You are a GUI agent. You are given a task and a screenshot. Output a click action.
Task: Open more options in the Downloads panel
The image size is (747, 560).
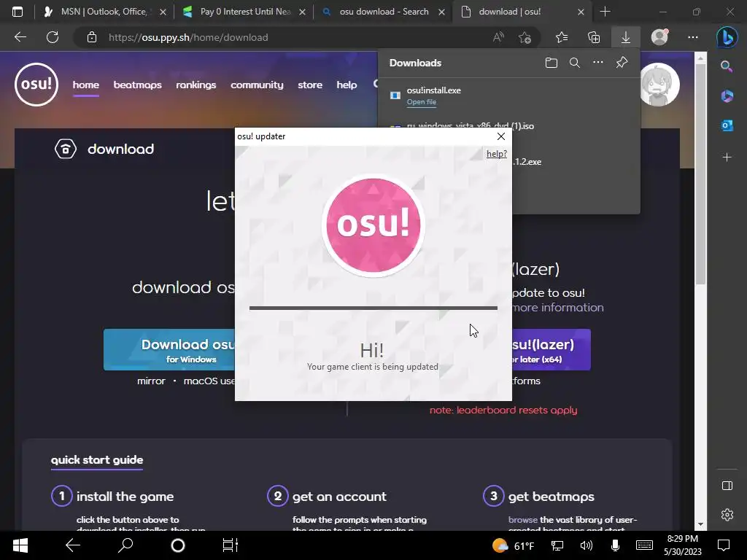[x=598, y=63]
